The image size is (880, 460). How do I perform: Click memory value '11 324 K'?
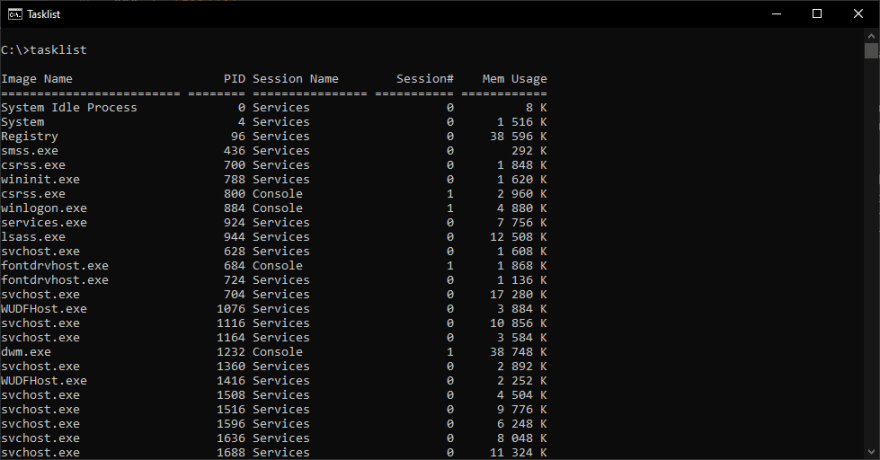[x=518, y=452]
